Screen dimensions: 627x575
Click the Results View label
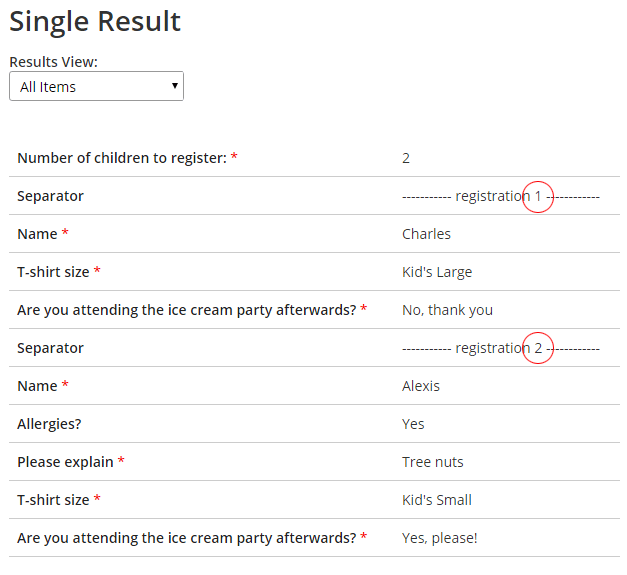53,62
